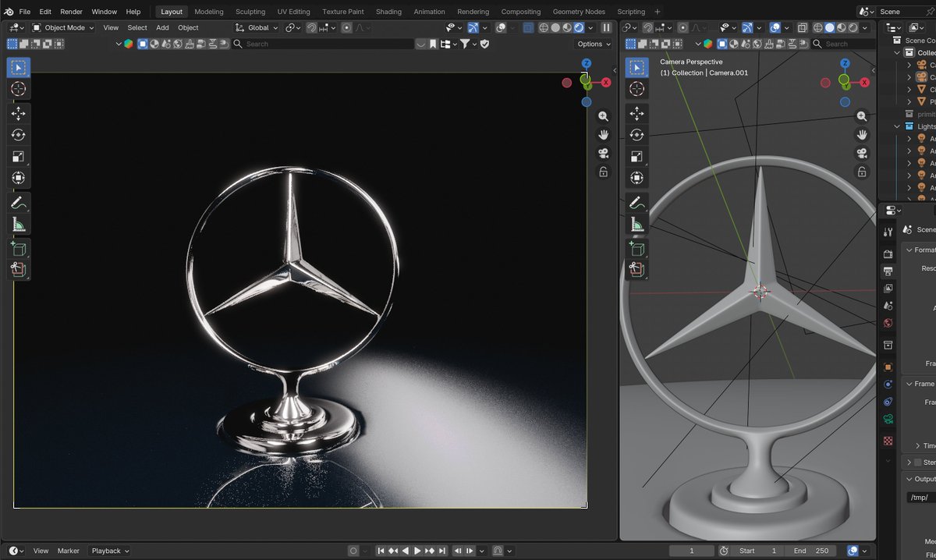Viewport: 936px width, 560px height.
Task: Switch rendered viewport to solid shading
Action: click(555, 27)
